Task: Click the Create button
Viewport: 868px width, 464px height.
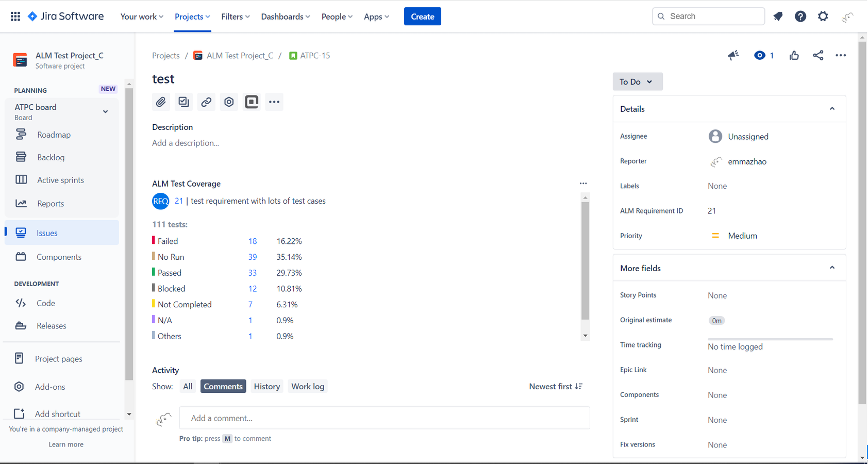Action: click(423, 16)
